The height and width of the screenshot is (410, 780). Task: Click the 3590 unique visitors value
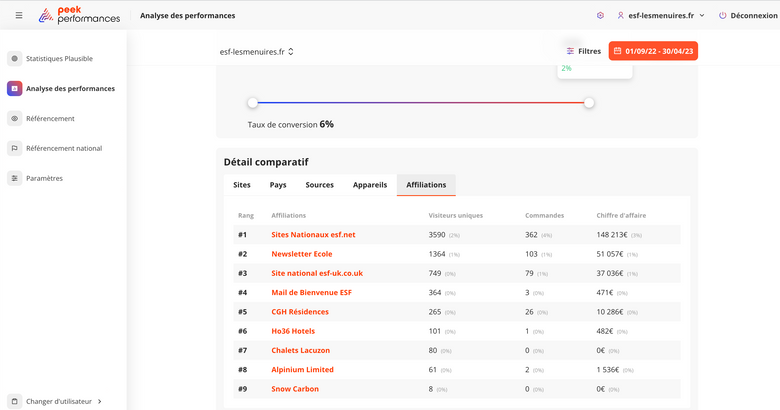[x=437, y=234]
